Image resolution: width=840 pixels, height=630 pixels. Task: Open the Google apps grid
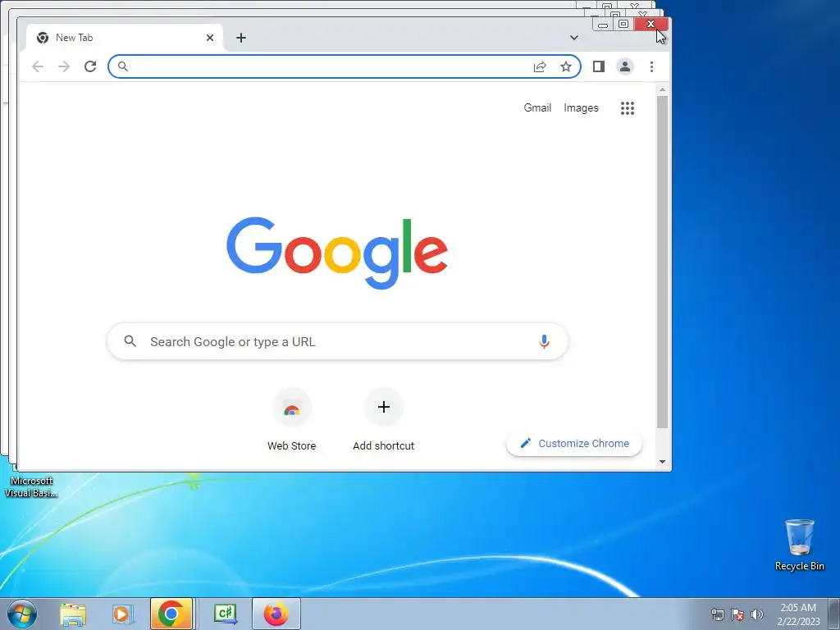(628, 108)
